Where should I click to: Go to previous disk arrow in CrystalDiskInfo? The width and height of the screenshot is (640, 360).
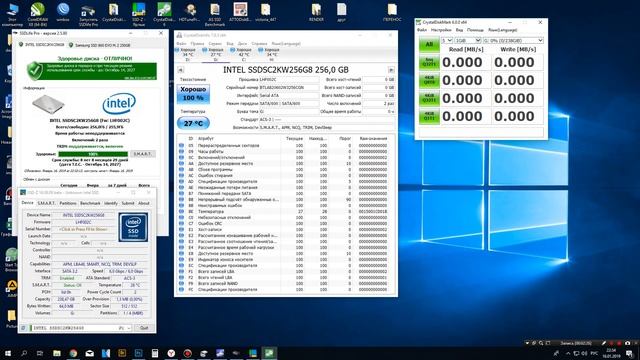pos(180,70)
